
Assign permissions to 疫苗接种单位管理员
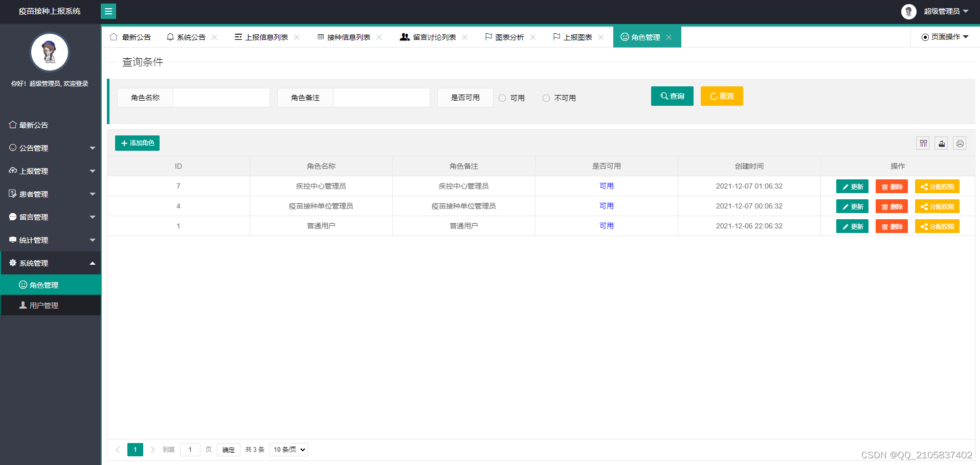(937, 206)
